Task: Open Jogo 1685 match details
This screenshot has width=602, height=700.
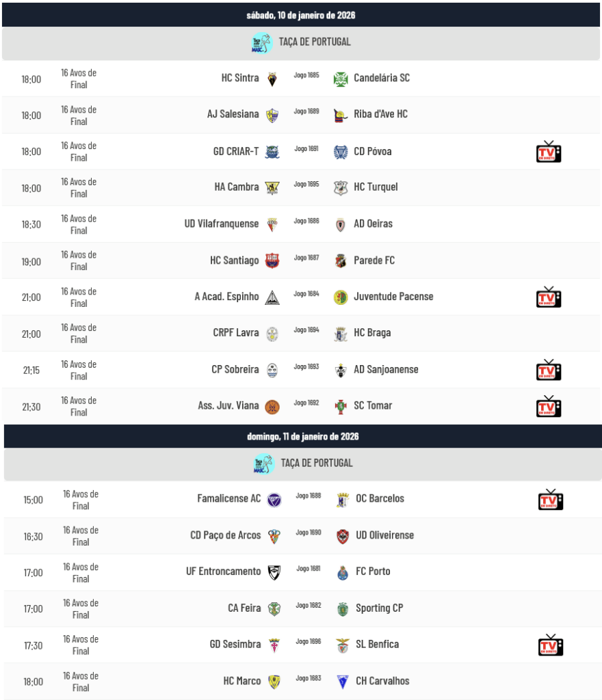Action: (306, 75)
